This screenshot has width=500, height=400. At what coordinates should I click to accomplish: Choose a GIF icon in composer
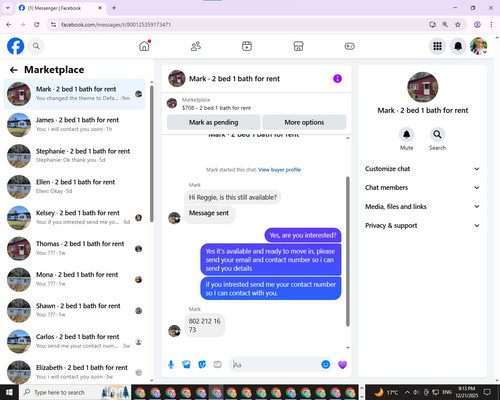(x=217, y=364)
